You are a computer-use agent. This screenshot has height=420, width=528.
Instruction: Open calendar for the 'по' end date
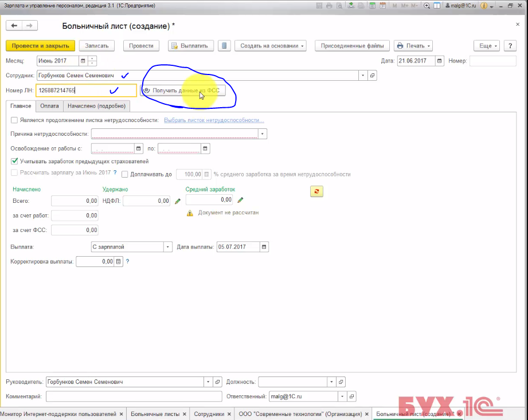click(205, 148)
